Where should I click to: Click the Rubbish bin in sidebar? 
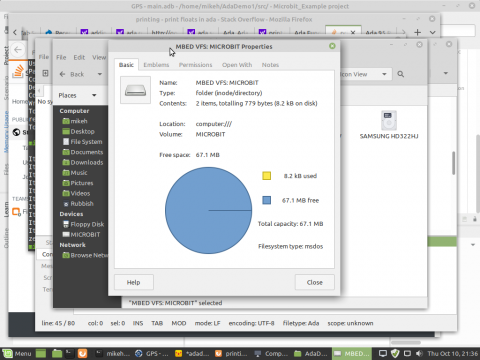[x=78, y=204]
